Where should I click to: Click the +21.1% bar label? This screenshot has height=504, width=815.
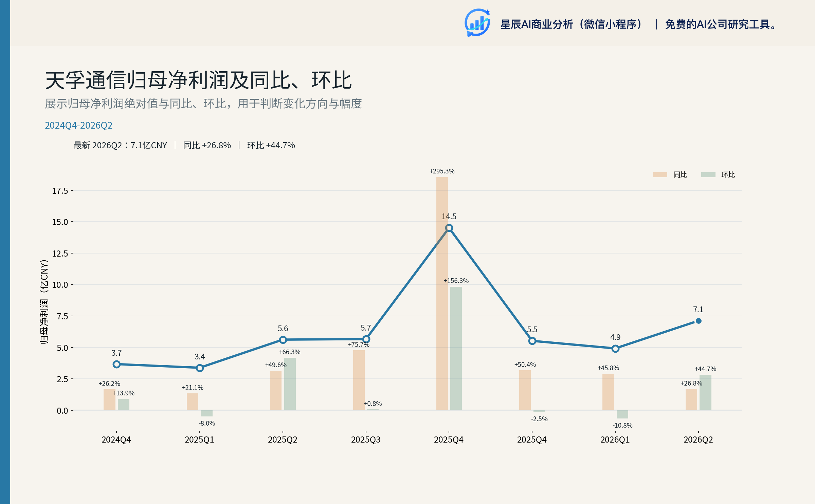point(193,388)
